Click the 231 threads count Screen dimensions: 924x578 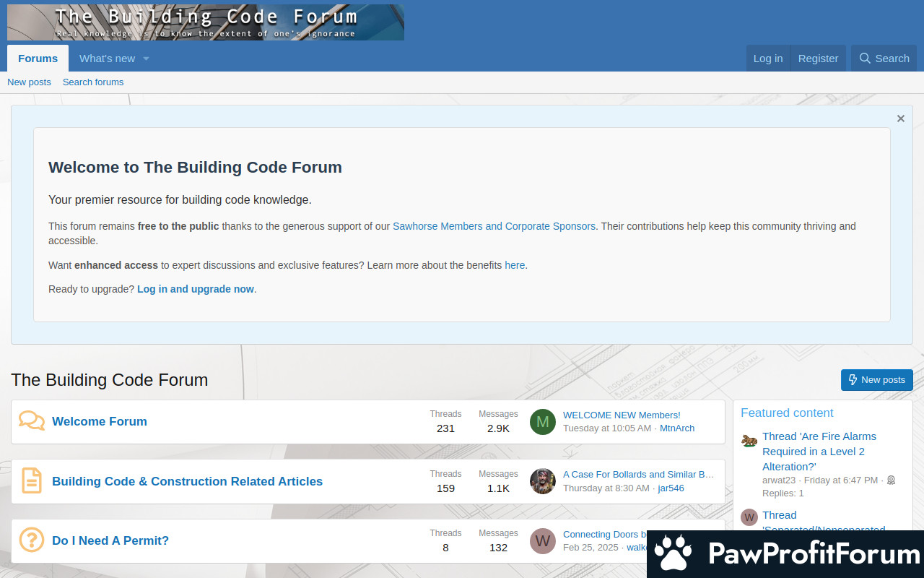[445, 428]
